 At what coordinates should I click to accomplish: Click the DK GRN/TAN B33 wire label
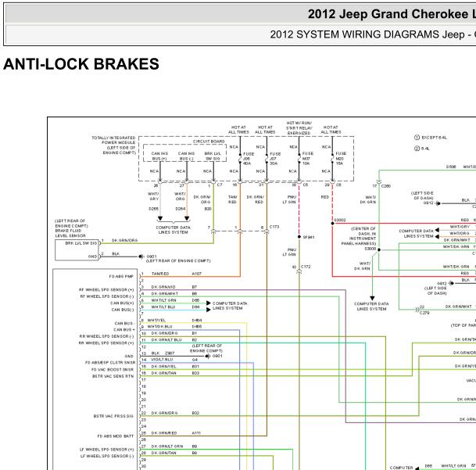175,373
